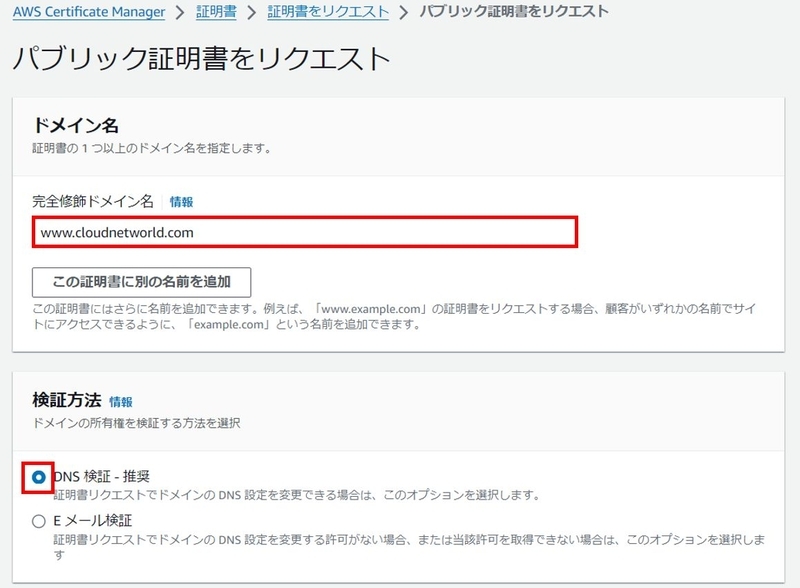Open 情報 link next to 検証方法

click(x=121, y=402)
